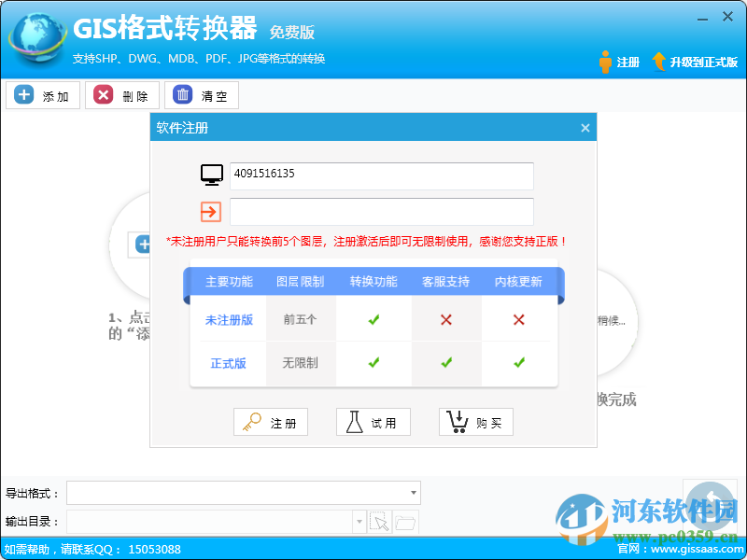Click the orange 注册 person icon top right
This screenshot has width=747, height=560.
[x=606, y=59]
